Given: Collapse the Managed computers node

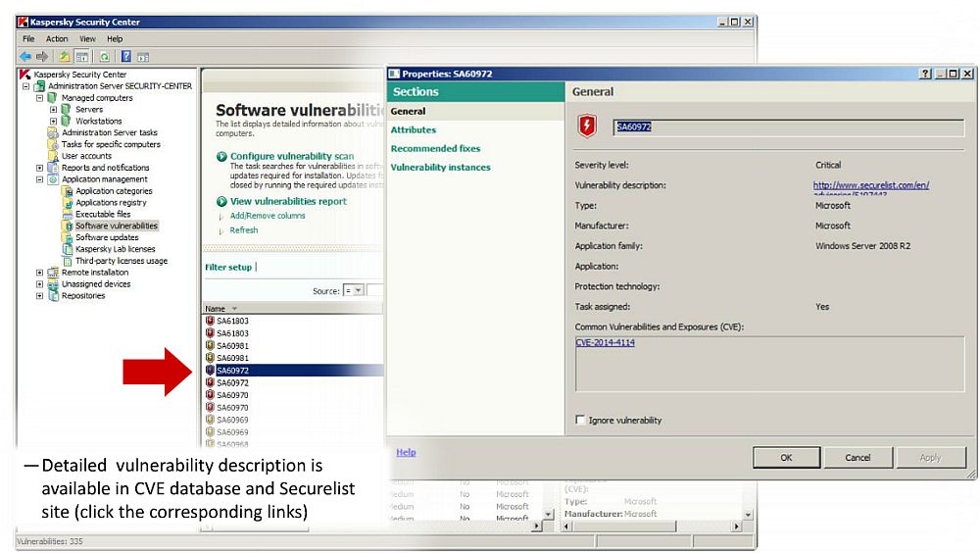Looking at the screenshot, I should [39, 98].
